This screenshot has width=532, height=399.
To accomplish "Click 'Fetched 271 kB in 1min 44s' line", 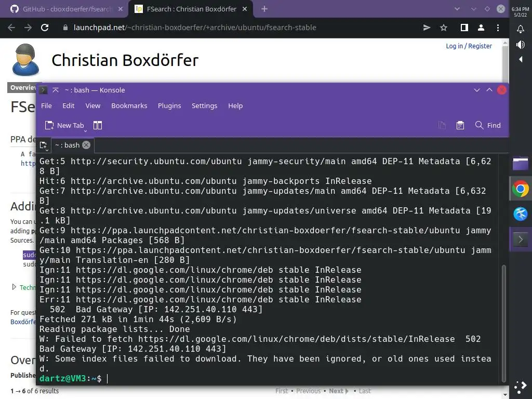I will (138, 320).
